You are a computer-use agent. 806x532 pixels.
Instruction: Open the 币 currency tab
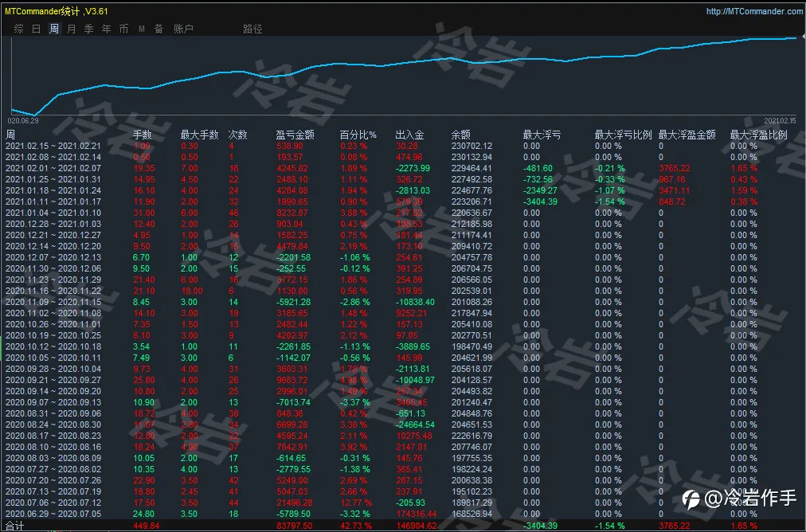(124, 29)
